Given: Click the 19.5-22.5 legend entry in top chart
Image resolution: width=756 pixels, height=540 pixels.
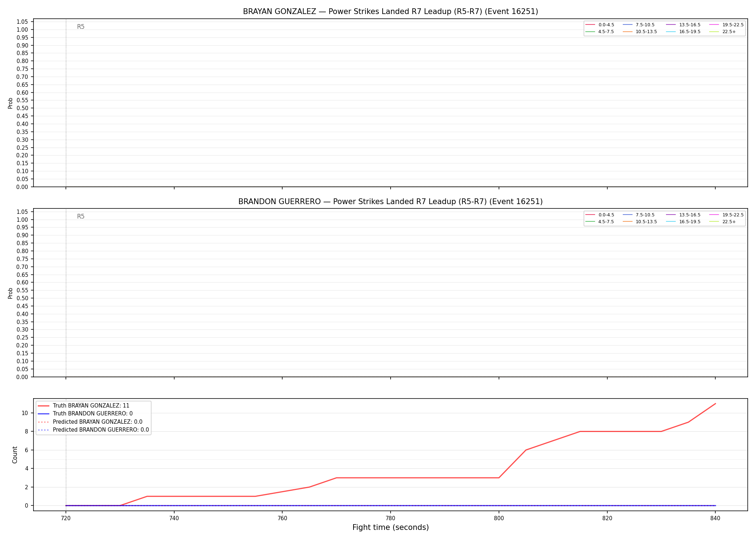Looking at the screenshot, I should 726,25.
